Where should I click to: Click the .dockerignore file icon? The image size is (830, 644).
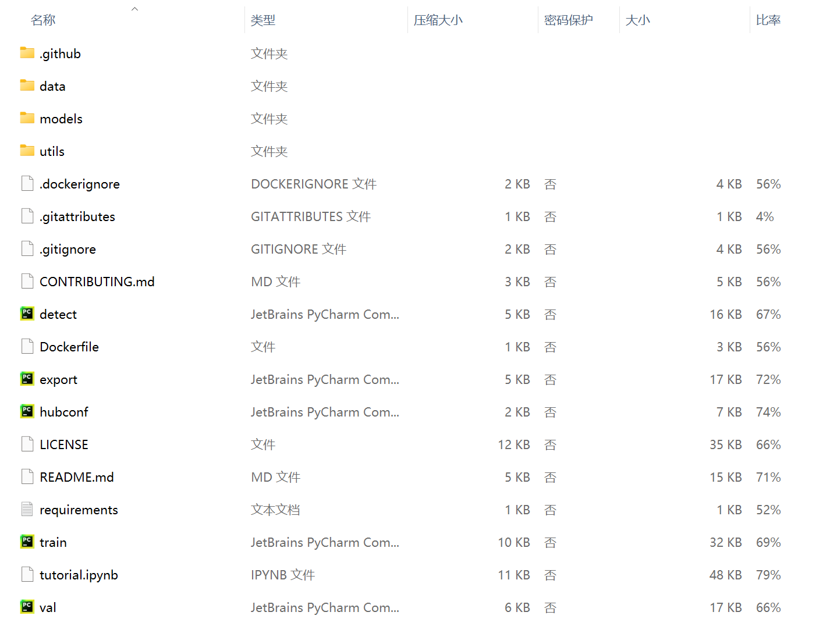tap(27, 183)
